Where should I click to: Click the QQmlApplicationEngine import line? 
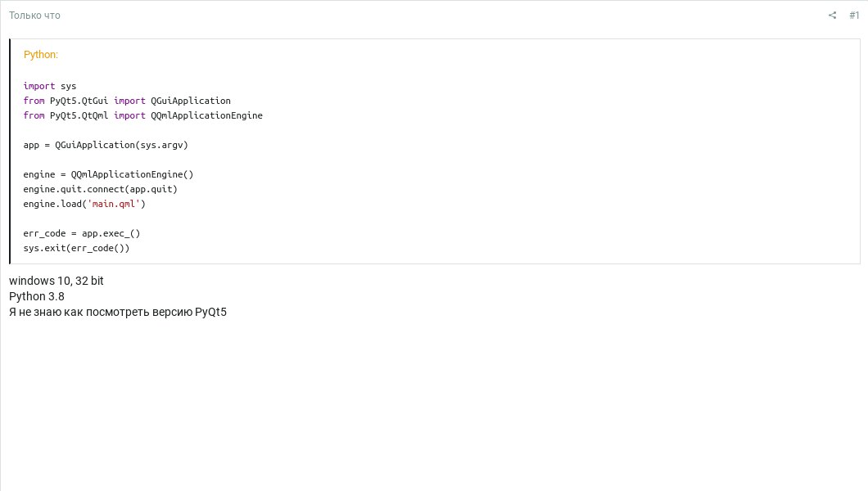[x=142, y=115]
